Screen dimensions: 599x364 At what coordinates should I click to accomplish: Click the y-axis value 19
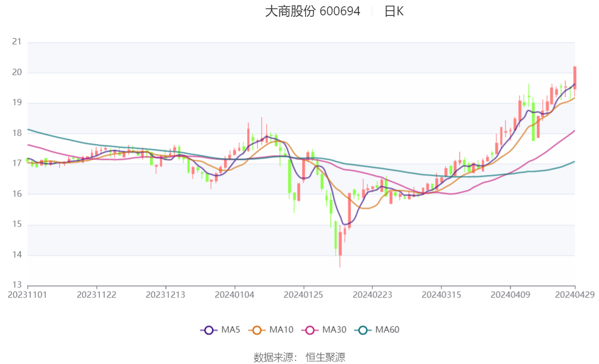pyautogui.click(x=17, y=102)
